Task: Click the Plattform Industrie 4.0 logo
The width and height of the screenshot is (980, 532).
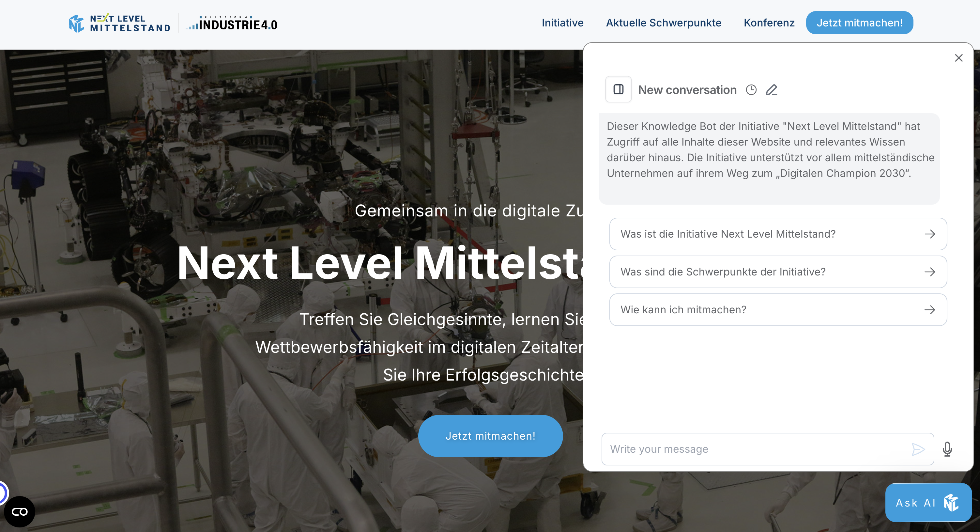Action: click(x=232, y=23)
